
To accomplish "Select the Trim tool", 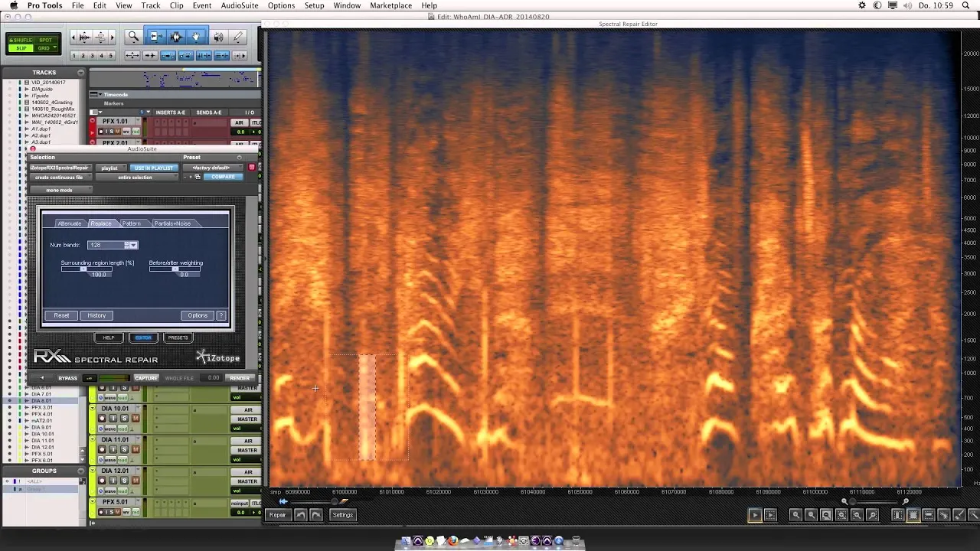I will (155, 36).
